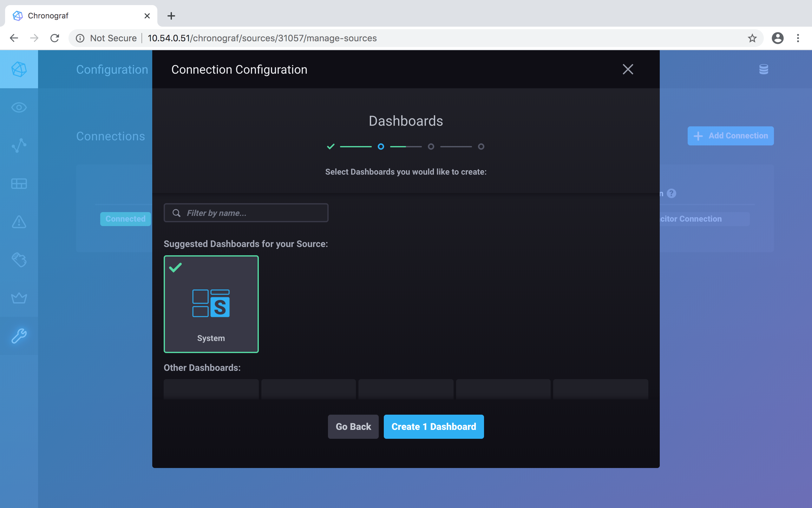Click the third wizard step circle
812x508 pixels.
[x=431, y=146]
